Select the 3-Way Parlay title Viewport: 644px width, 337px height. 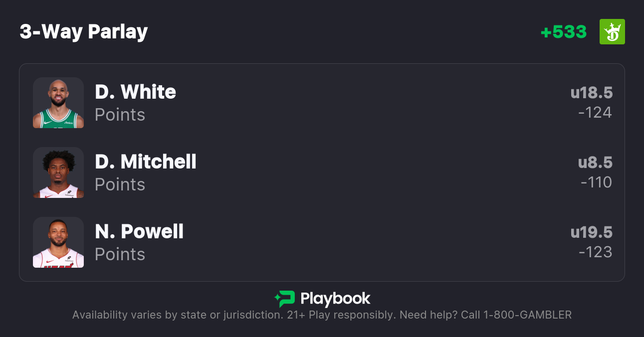pos(84,32)
